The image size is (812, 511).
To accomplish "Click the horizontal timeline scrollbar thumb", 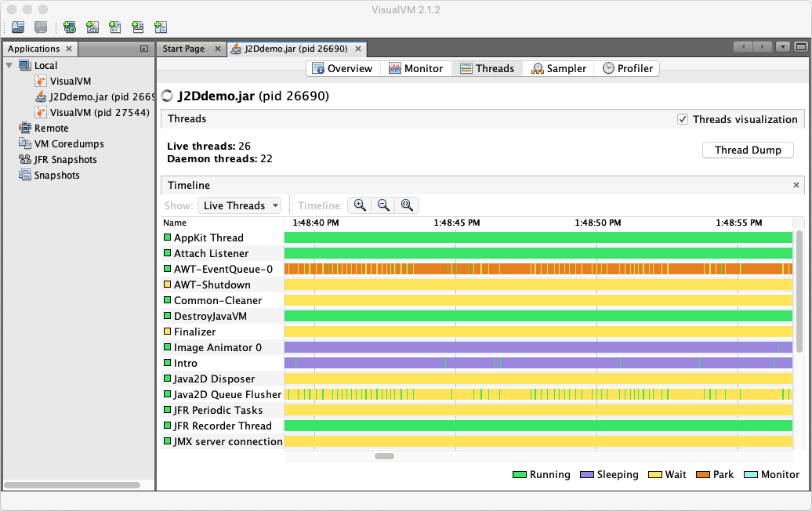I will (x=384, y=456).
